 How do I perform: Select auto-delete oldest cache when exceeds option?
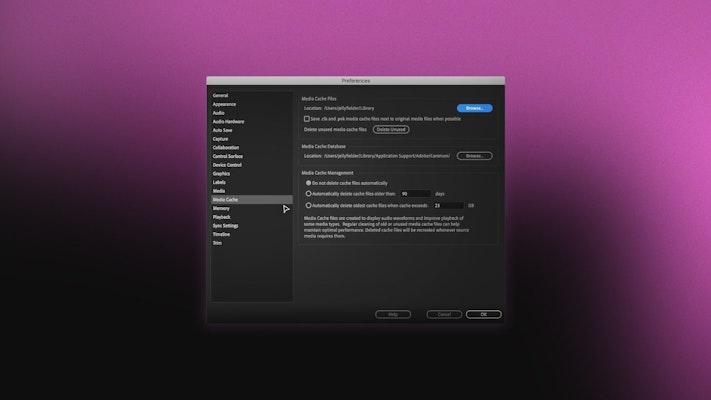(x=308, y=205)
